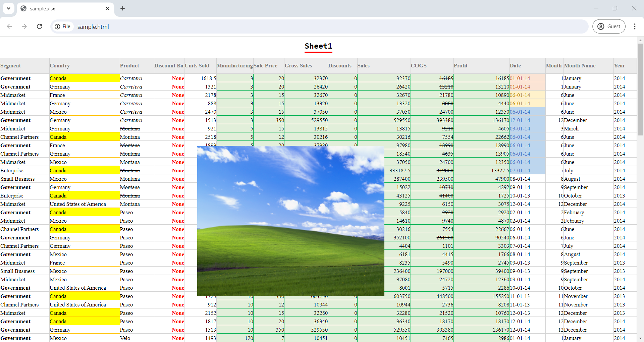The image size is (644, 342).
Task: Select the sample.xlsx browser tab
Action: [65, 9]
